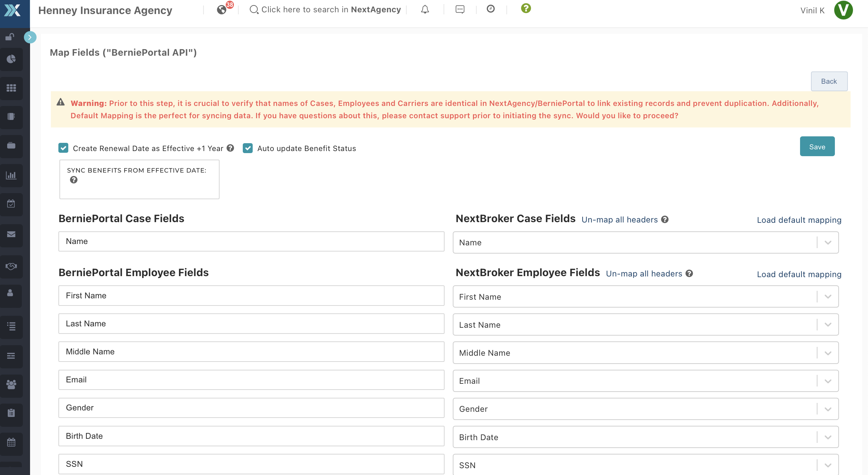
Task: Click the green help question mark icon
Action: (526, 8)
